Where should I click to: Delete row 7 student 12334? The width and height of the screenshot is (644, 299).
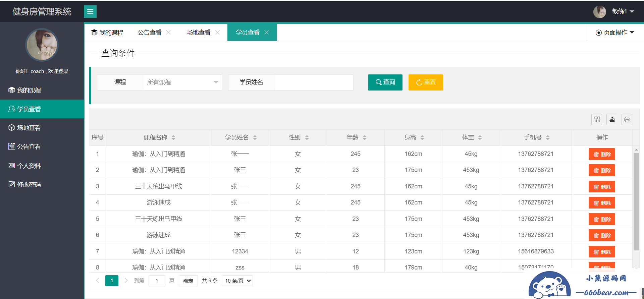click(602, 252)
